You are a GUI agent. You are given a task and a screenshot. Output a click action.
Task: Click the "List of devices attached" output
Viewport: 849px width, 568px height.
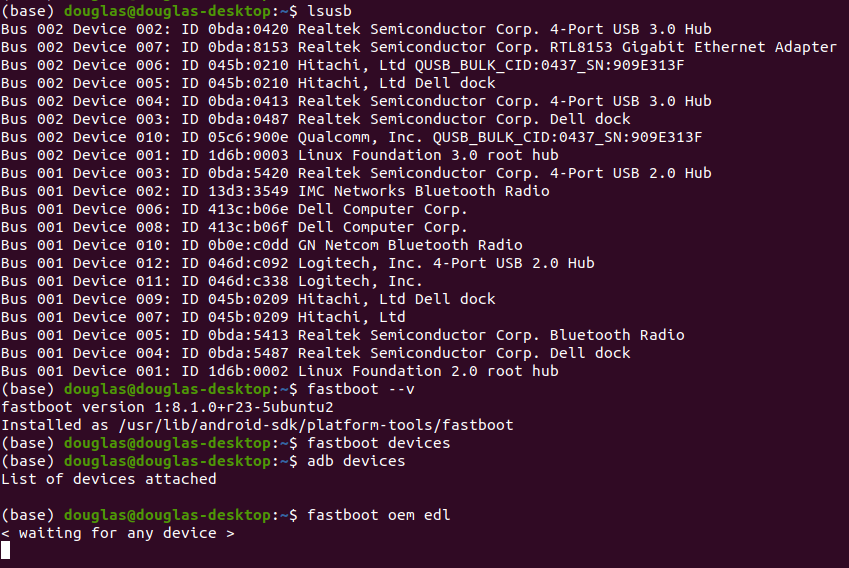[108, 479]
